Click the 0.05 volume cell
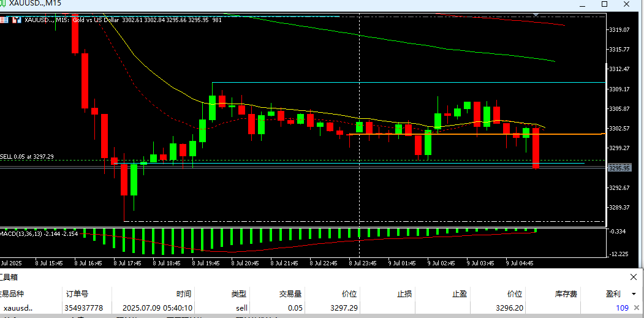 point(295,308)
